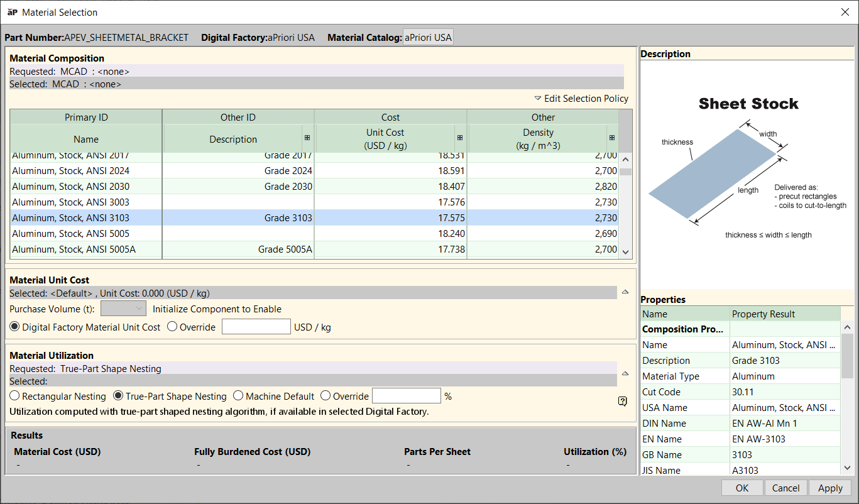Select Machine Default utilization option
Viewport: 859px width, 504px height.
pyautogui.click(x=238, y=397)
